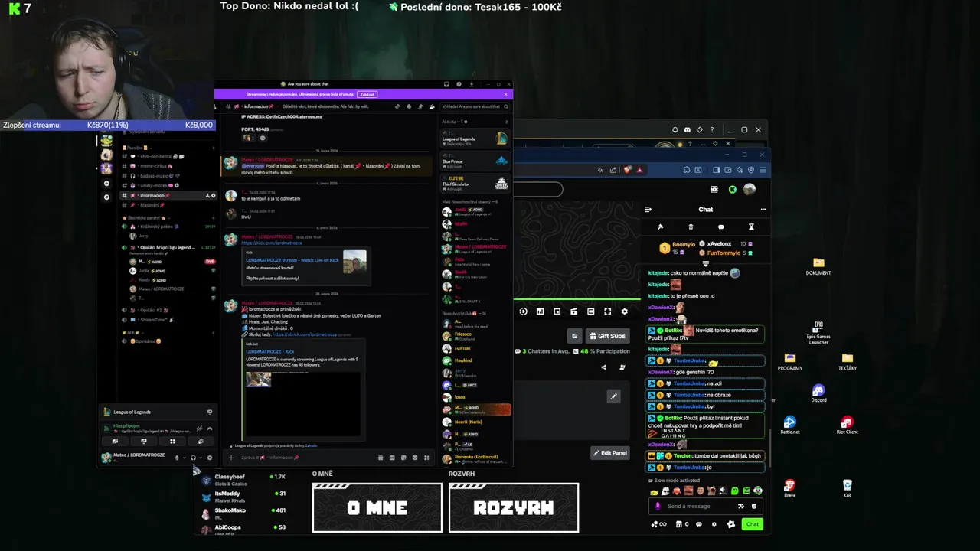The width and height of the screenshot is (980, 551).
Task: Expand the gifters leaderboard chevron
Action: [x=705, y=264]
